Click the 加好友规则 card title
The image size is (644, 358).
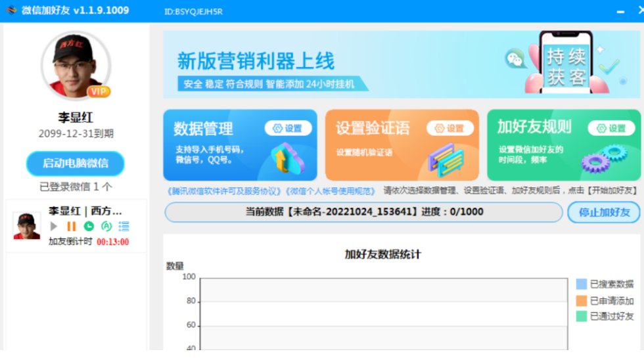pyautogui.click(x=534, y=127)
